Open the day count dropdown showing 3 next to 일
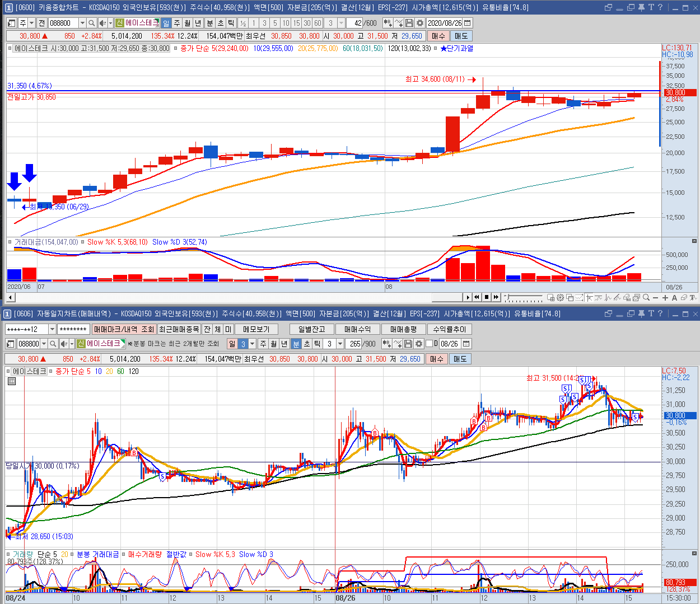The height and width of the screenshot is (604, 700). [x=253, y=344]
